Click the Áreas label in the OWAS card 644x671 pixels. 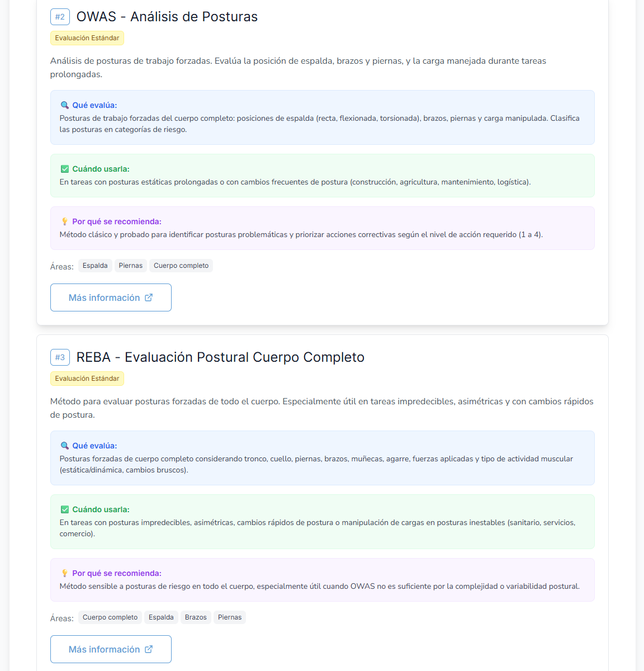(x=62, y=266)
